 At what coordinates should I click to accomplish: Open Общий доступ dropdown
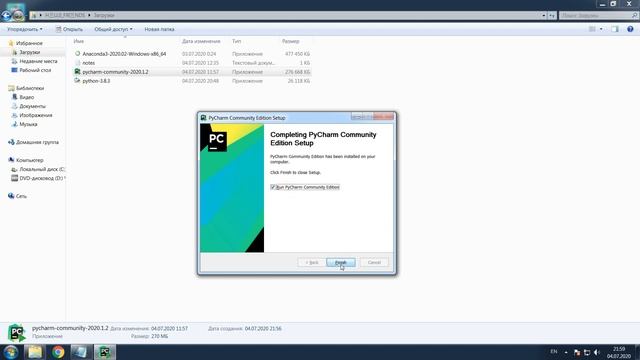113,29
